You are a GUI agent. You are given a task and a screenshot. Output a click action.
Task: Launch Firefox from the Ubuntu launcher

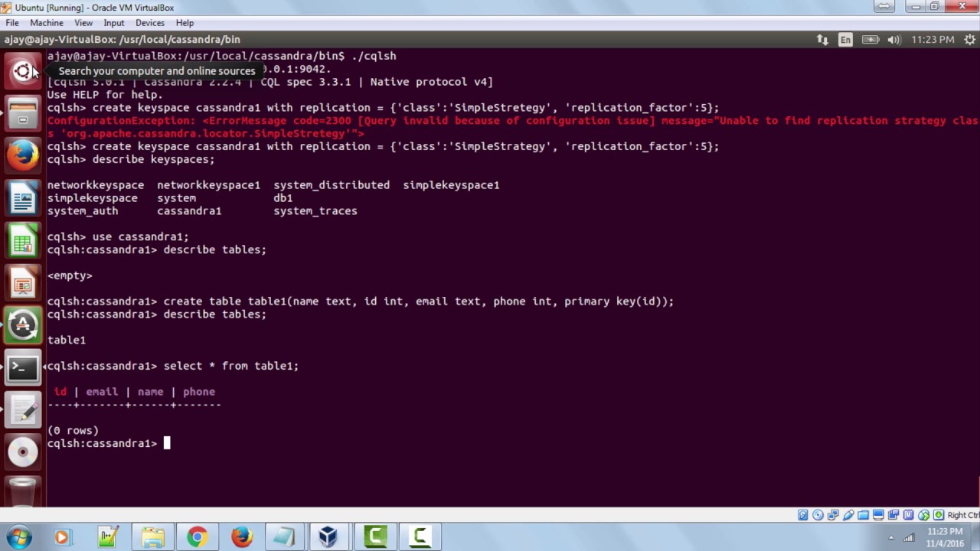click(22, 156)
